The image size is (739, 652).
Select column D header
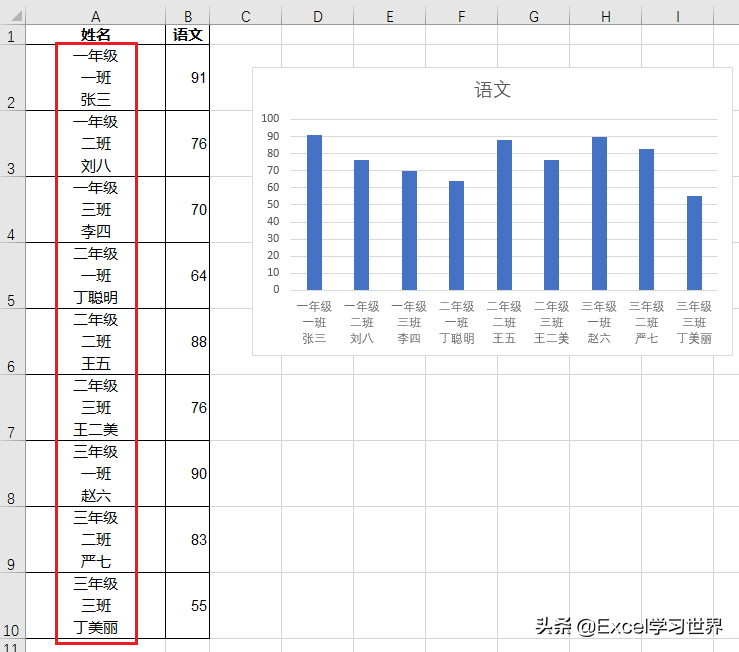(x=318, y=17)
